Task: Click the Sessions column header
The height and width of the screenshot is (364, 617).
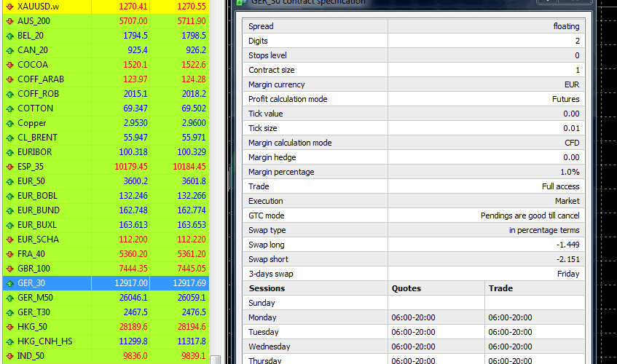Action: click(x=267, y=288)
